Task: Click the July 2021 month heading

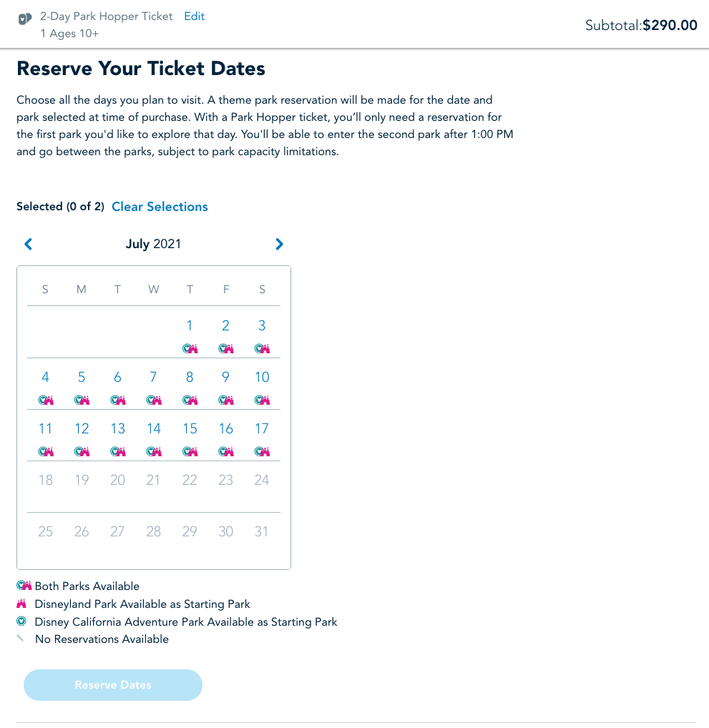Action: click(153, 244)
